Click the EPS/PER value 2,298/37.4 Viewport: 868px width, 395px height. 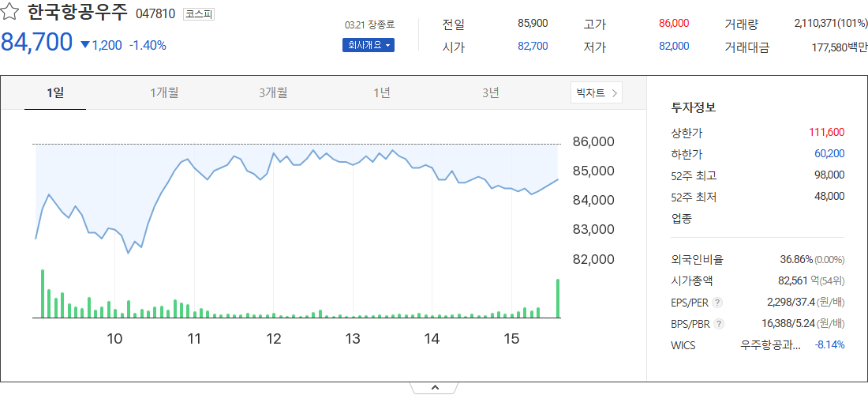[791, 302]
